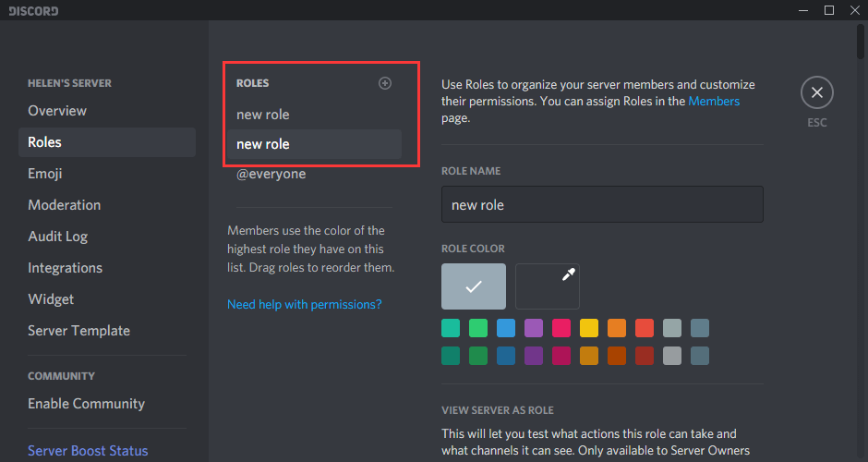The width and height of the screenshot is (868, 462).
Task: Click into the Role Name text field
Action: (x=602, y=204)
